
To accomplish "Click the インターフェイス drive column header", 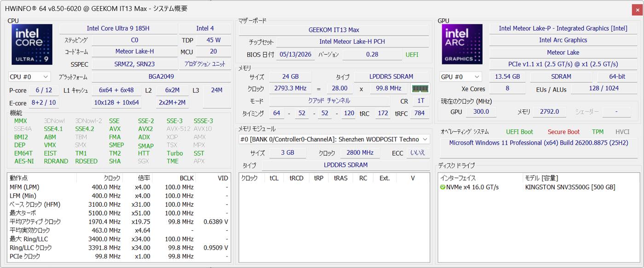I will pos(458,178).
